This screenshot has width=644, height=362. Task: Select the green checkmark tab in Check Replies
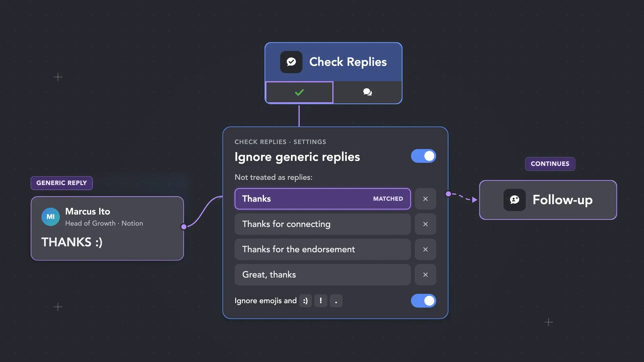299,92
